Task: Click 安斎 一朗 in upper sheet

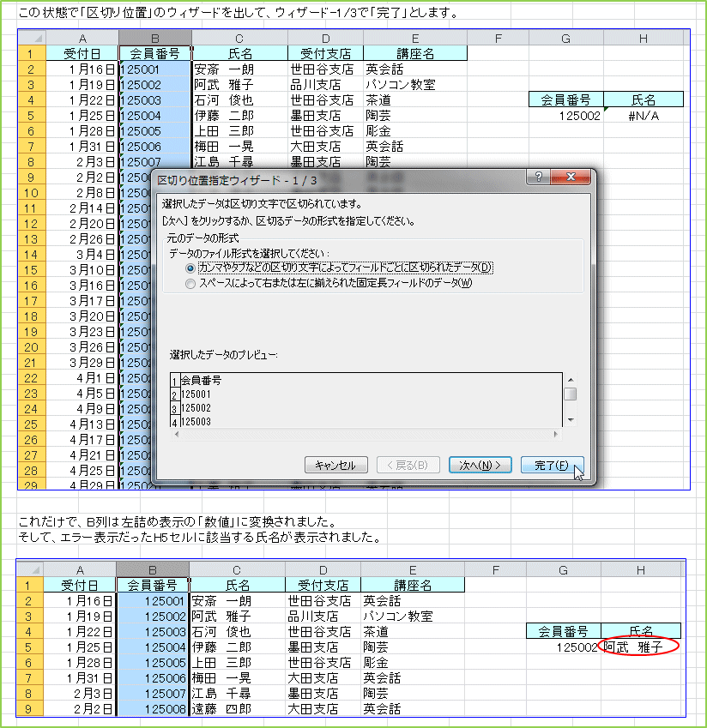Action: (x=239, y=69)
